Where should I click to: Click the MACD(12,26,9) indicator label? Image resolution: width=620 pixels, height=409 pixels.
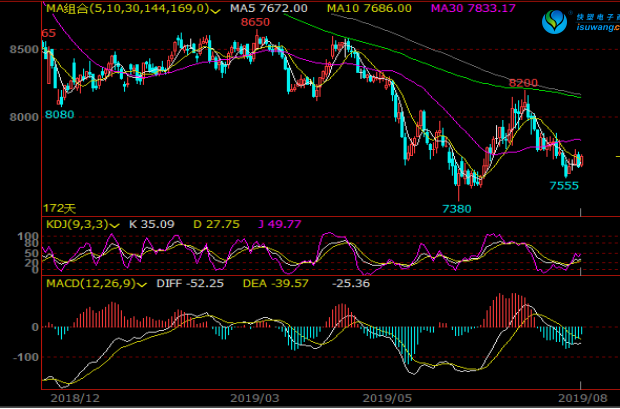[91, 283]
